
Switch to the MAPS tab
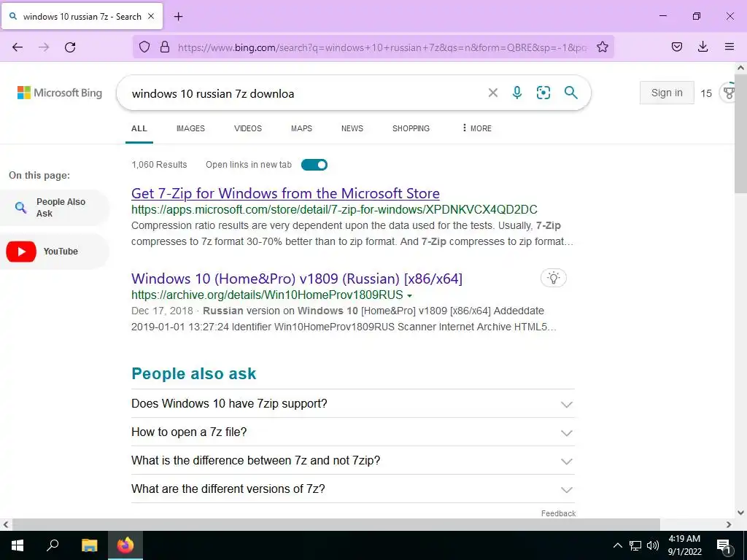(x=301, y=128)
